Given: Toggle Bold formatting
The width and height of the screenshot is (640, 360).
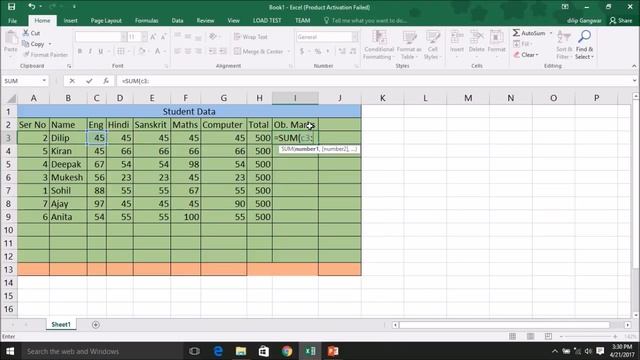Looking at the screenshot, I should click(x=80, y=51).
